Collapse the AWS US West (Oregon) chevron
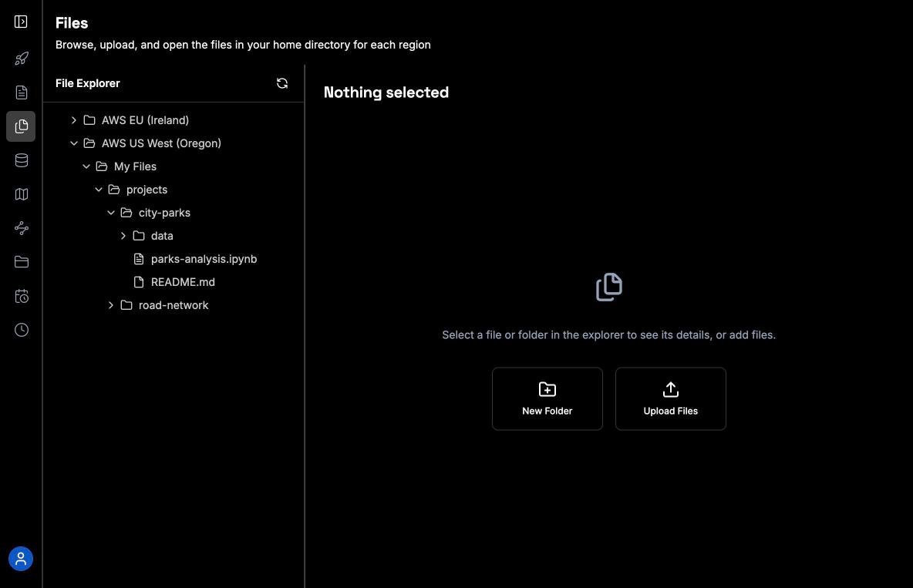This screenshot has width=913, height=588. coord(73,143)
